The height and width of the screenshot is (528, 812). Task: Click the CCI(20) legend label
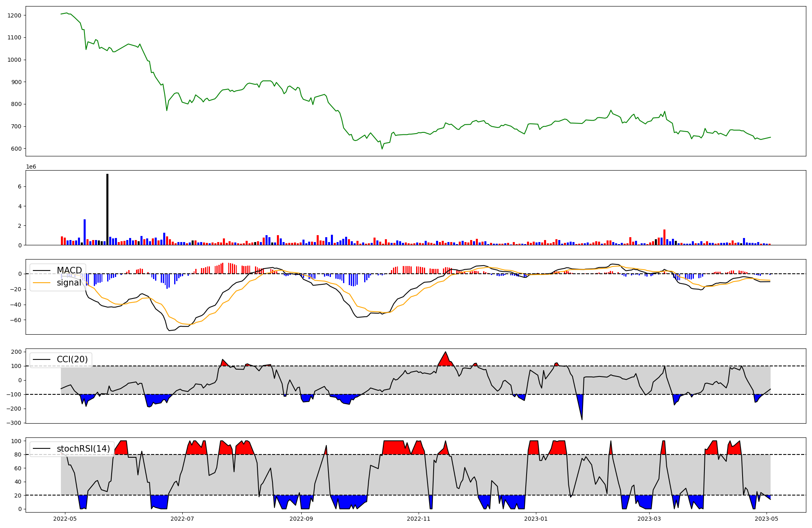click(x=72, y=359)
